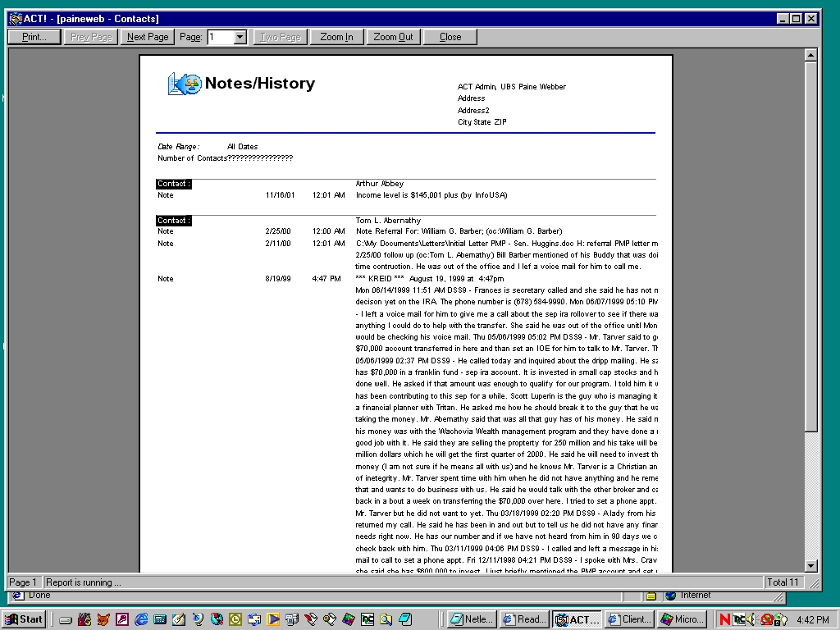
Task: Click the greyed Prev Page button
Action: pos(91,37)
